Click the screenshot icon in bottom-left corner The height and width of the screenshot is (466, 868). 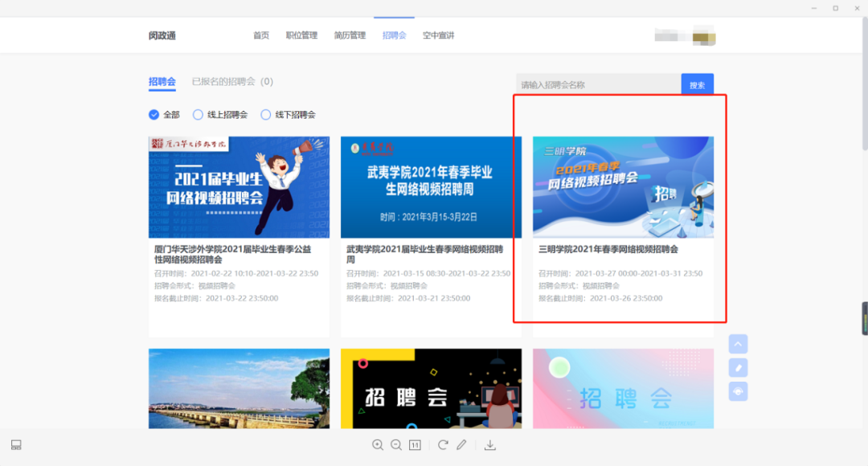point(15,444)
